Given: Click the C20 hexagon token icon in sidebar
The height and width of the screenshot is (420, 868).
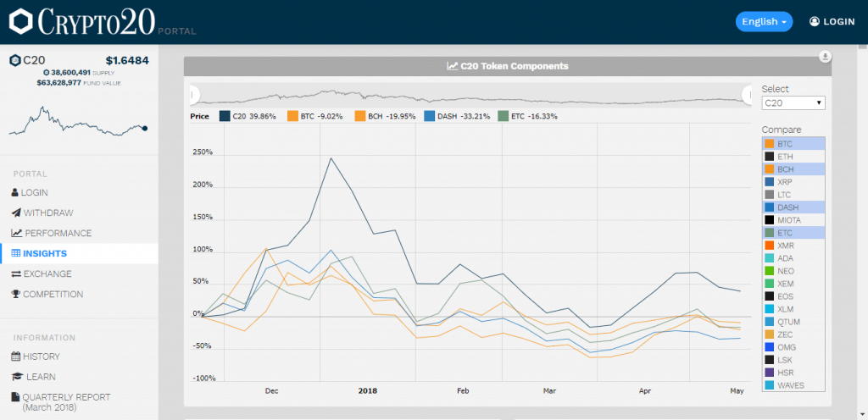Looking at the screenshot, I should 15,61.
